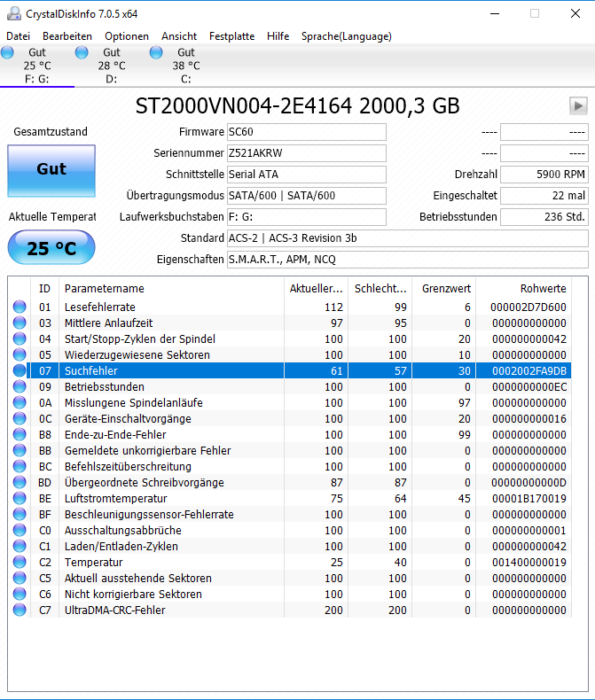595x700 pixels.
Task: Click status icon of attribute 09 row
Action: click(20, 386)
